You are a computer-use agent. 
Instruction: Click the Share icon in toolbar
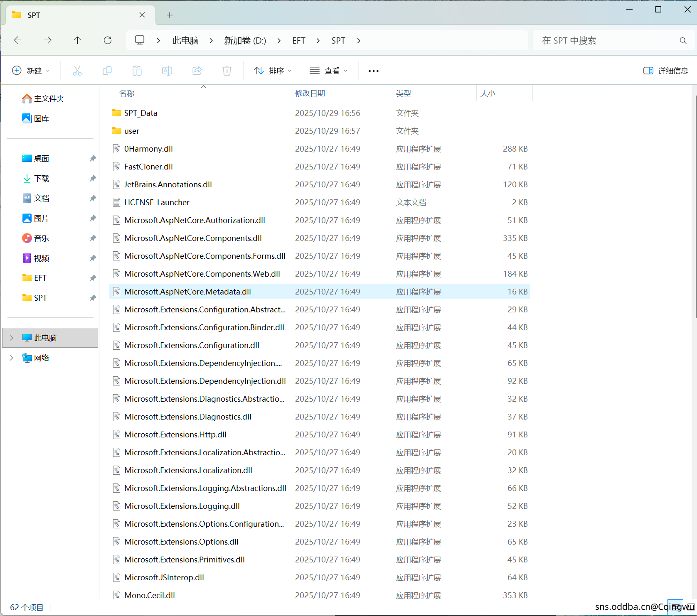pyautogui.click(x=197, y=71)
